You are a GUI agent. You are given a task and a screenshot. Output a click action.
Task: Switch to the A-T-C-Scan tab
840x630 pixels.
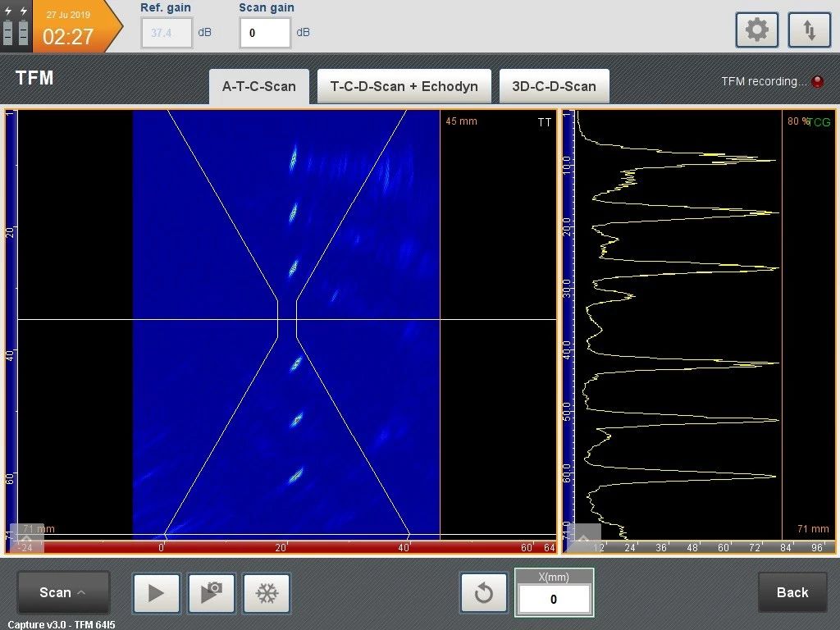(258, 86)
